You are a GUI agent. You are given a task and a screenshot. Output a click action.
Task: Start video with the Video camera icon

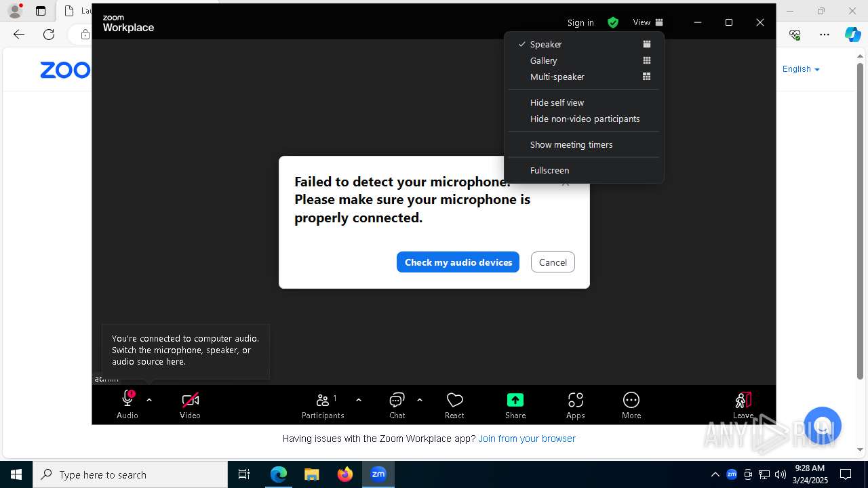click(191, 399)
